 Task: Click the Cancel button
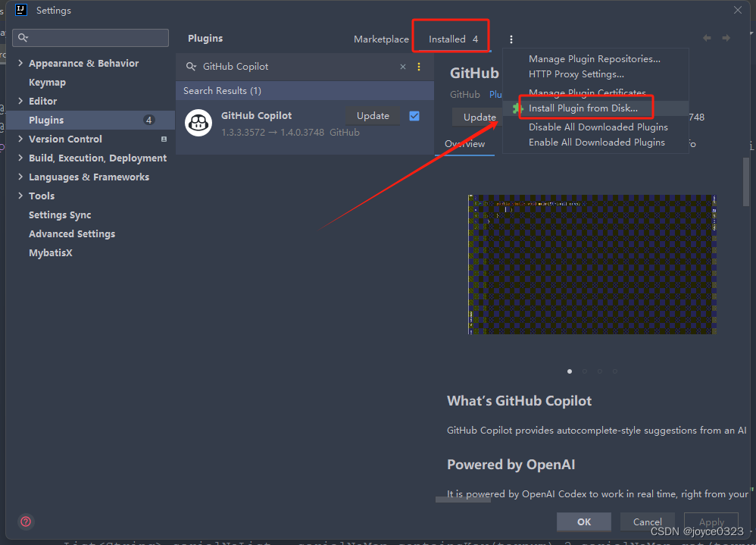647,522
